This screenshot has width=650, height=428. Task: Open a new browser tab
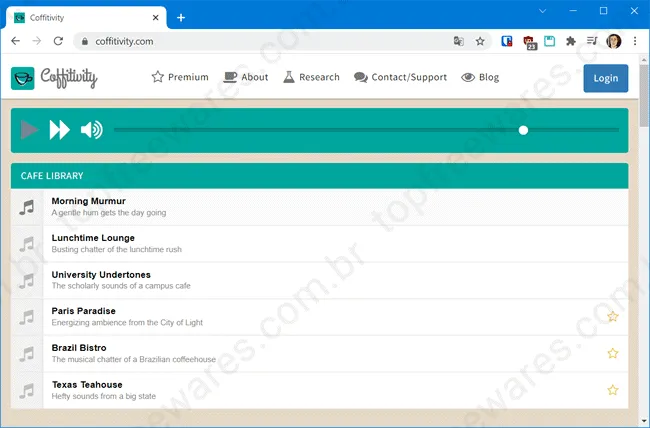coord(181,17)
